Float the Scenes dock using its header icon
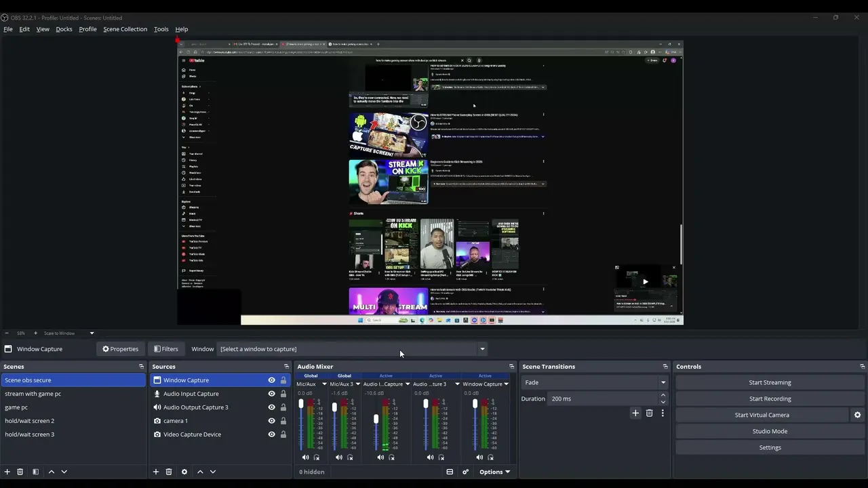Viewport: 868px width, 488px height. coord(141,367)
